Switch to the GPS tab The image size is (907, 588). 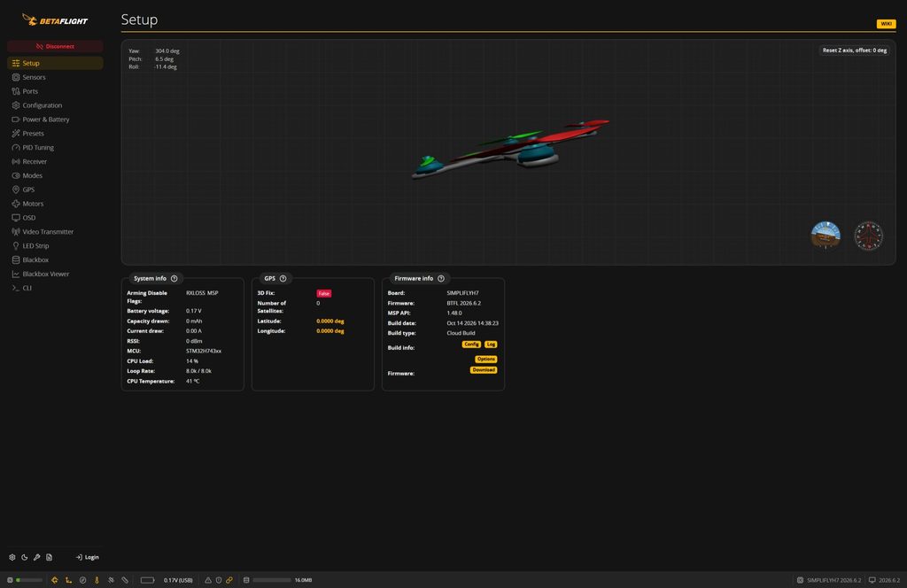tap(55, 190)
